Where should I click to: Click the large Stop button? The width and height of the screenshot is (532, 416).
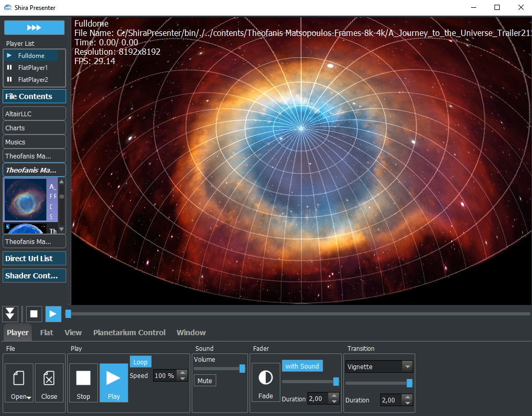pos(83,383)
